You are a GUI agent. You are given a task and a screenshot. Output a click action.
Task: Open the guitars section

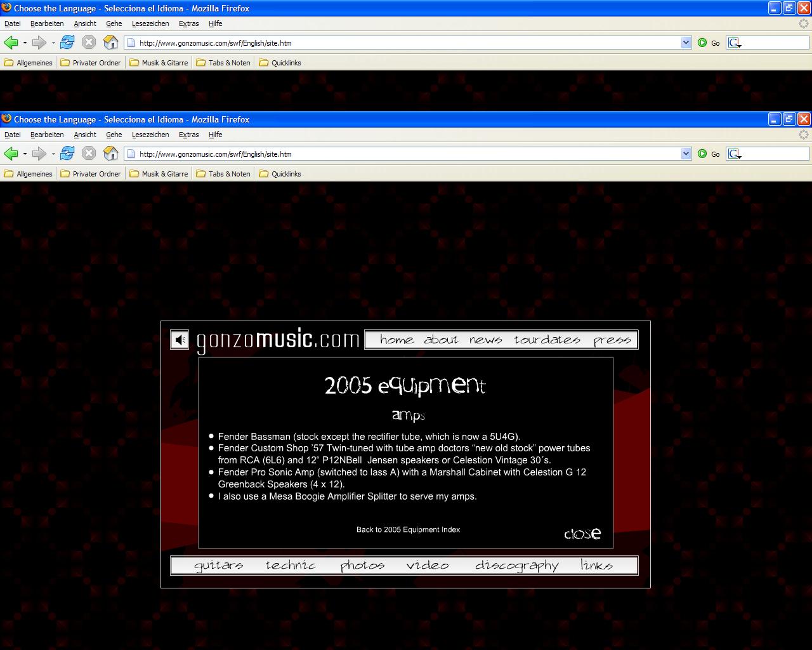(x=218, y=565)
